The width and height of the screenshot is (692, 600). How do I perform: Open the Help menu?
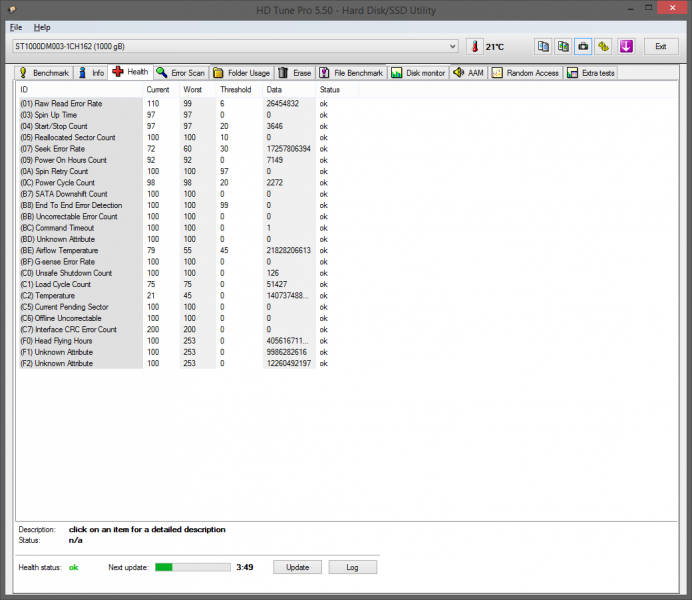[x=41, y=27]
